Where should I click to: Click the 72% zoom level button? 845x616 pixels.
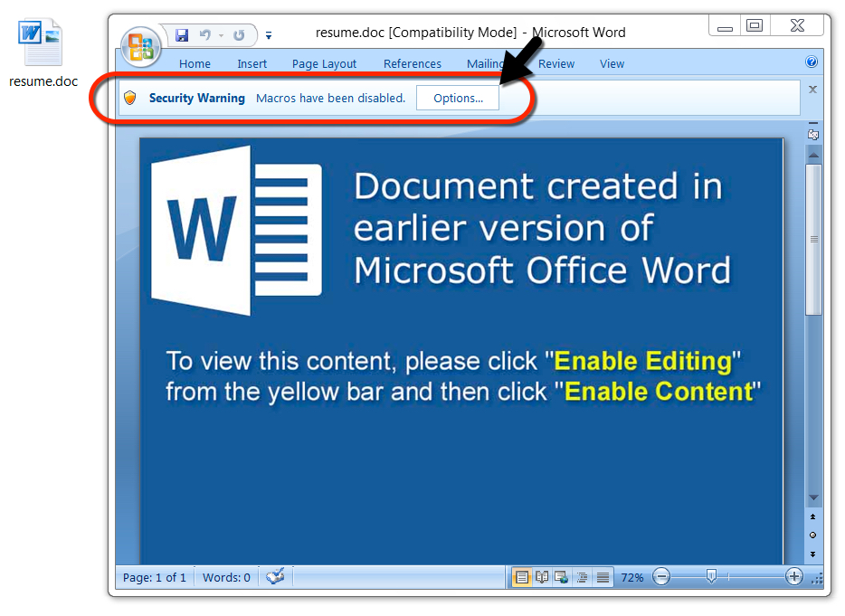632,578
